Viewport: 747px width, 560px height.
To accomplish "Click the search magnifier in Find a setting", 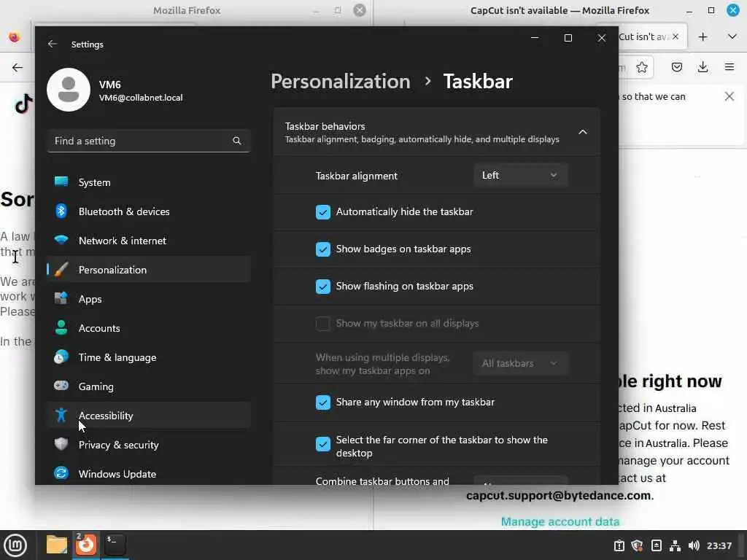I will (237, 141).
